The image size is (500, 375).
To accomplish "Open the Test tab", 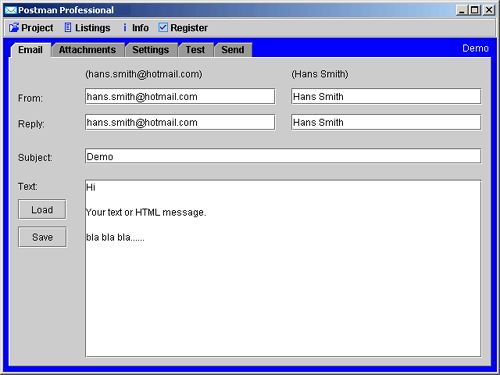I will 195,50.
